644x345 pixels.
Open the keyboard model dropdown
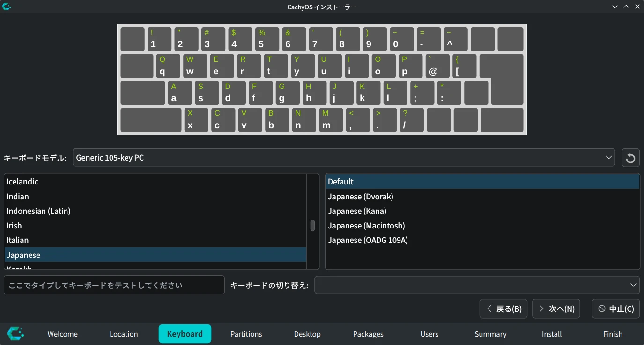[x=344, y=158]
